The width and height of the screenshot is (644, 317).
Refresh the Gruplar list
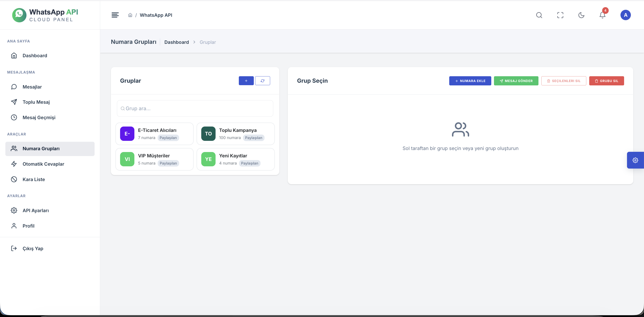263,81
